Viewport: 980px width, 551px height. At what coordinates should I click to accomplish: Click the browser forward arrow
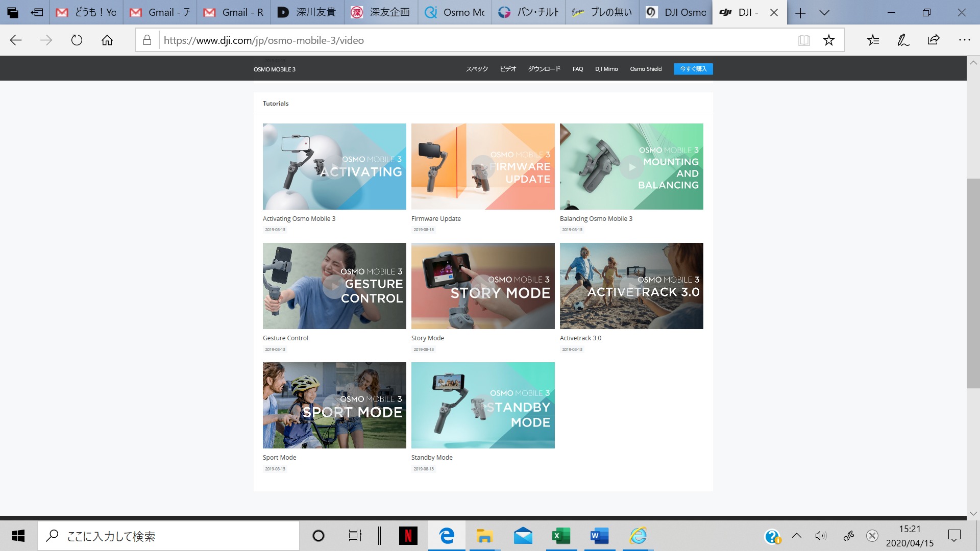click(46, 40)
